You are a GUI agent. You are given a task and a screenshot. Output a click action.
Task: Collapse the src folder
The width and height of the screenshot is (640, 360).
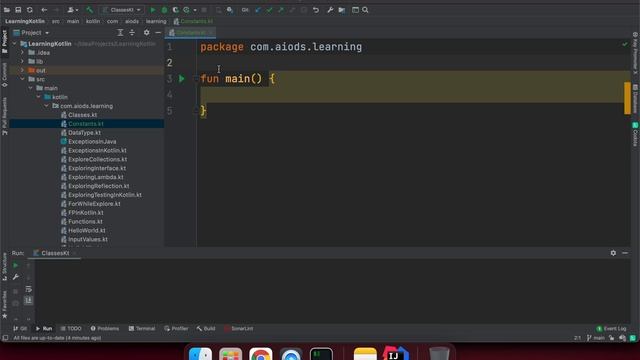23,79
